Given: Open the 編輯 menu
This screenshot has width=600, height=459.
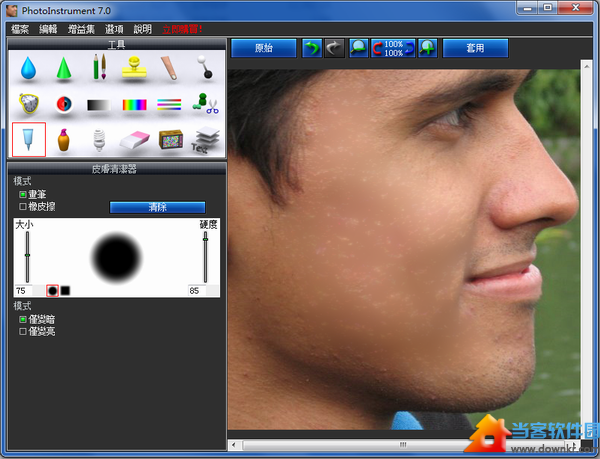Looking at the screenshot, I should (x=48, y=29).
